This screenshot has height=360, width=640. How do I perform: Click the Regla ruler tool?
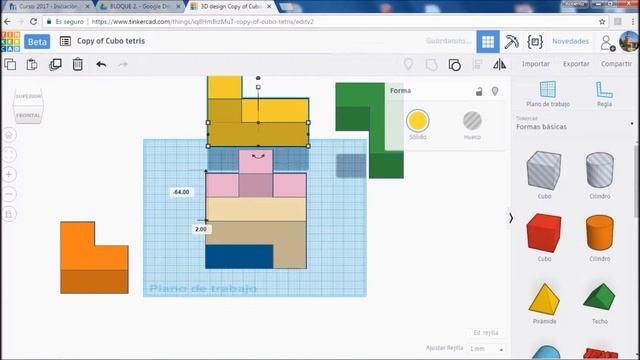point(604,94)
